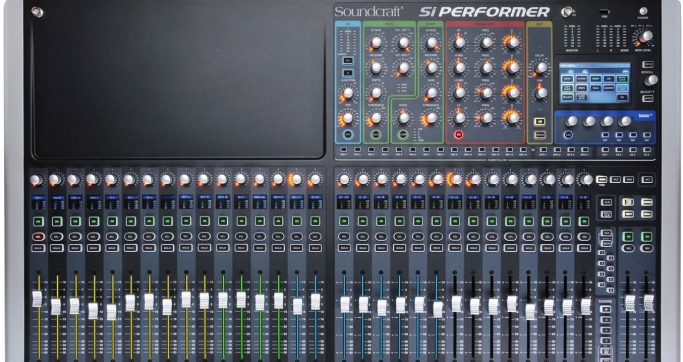Open the MENU button beside the touchscreen
Viewport: 683px width, 362px height.
click(x=648, y=64)
